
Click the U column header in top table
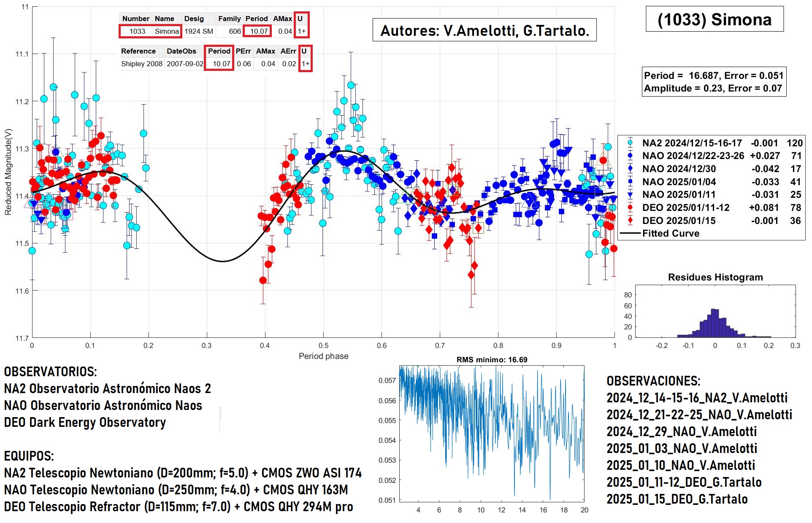click(300, 19)
